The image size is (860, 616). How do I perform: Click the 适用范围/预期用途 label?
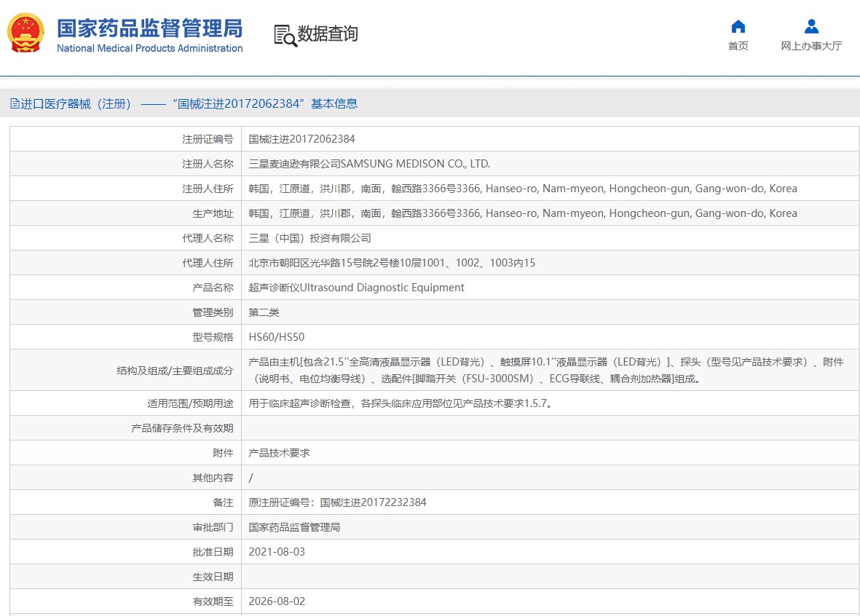click(190, 403)
